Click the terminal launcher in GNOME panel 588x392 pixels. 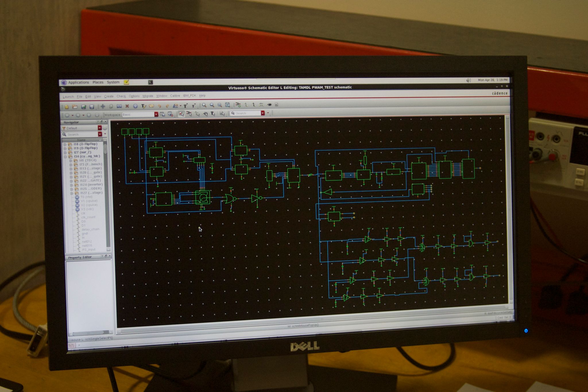[150, 82]
